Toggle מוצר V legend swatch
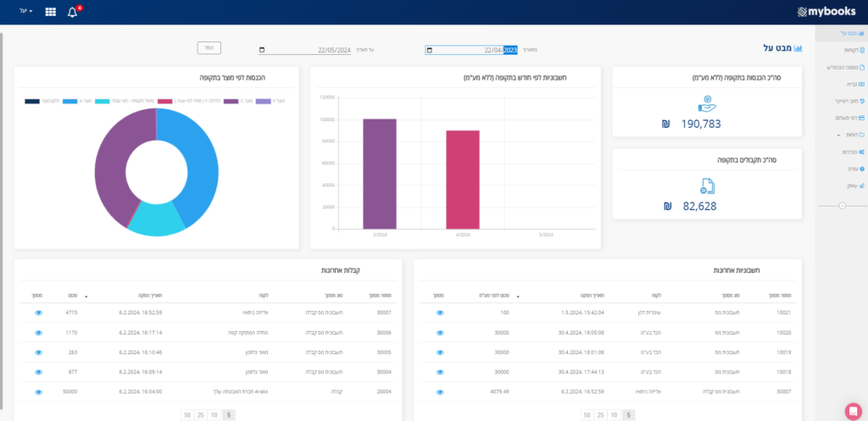The image size is (868, 421). (264, 102)
